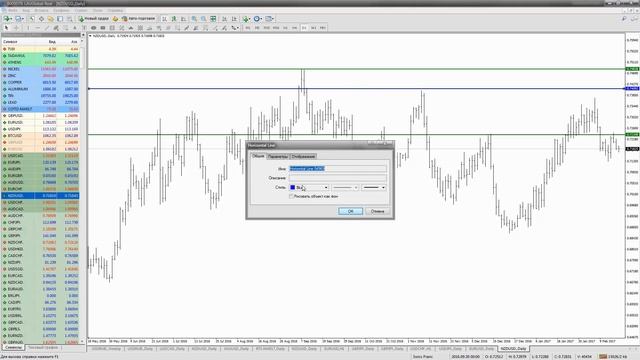
Task: Click the Auto Trading button
Action: click(138, 19)
